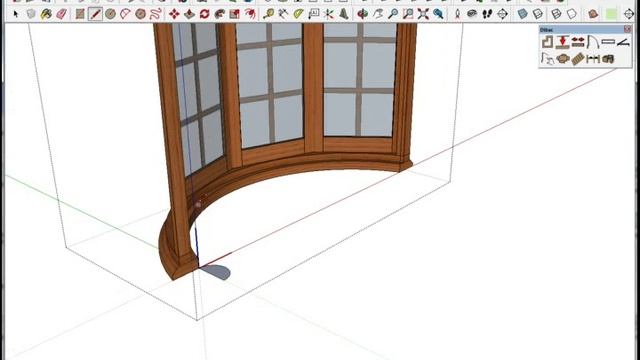
Task: Select the Scale tool
Action: (235, 14)
